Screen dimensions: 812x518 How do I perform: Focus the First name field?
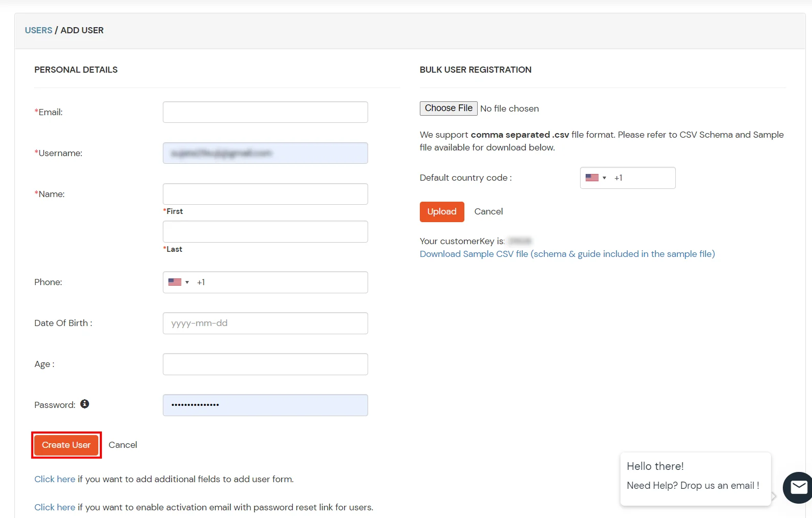[265, 194]
